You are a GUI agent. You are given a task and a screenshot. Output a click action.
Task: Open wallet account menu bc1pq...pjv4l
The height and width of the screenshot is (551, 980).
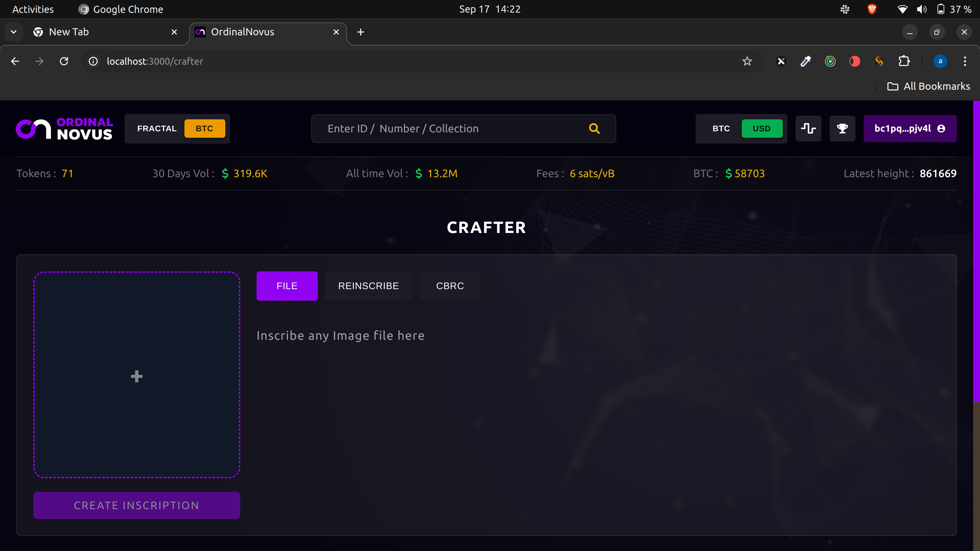pyautogui.click(x=910, y=129)
